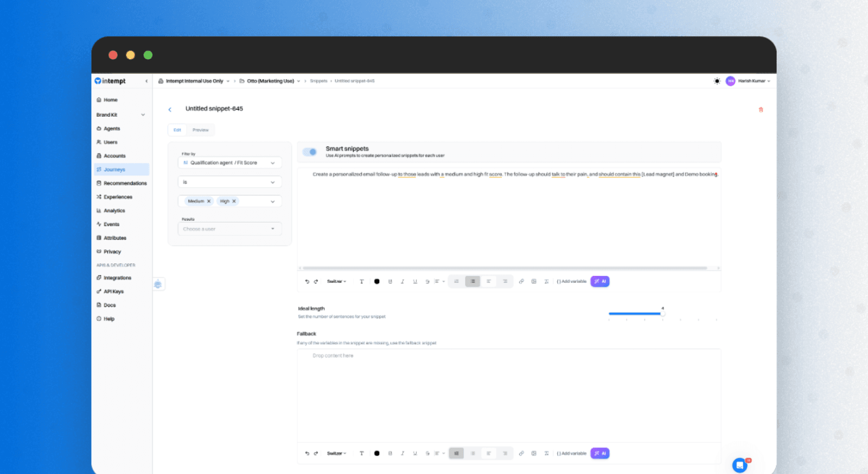Click undo in the fallback editor toolbar
868x474 pixels.
click(x=307, y=453)
